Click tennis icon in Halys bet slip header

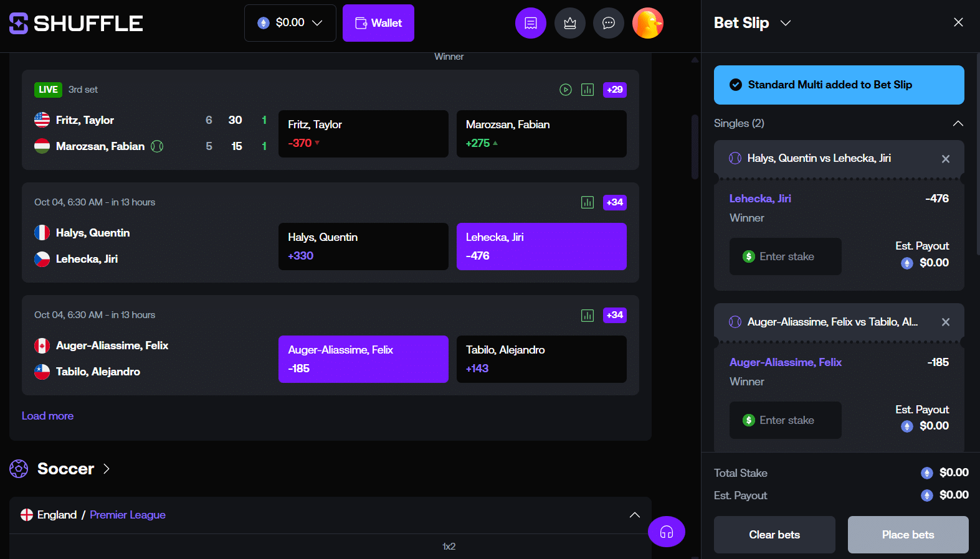[x=735, y=158]
